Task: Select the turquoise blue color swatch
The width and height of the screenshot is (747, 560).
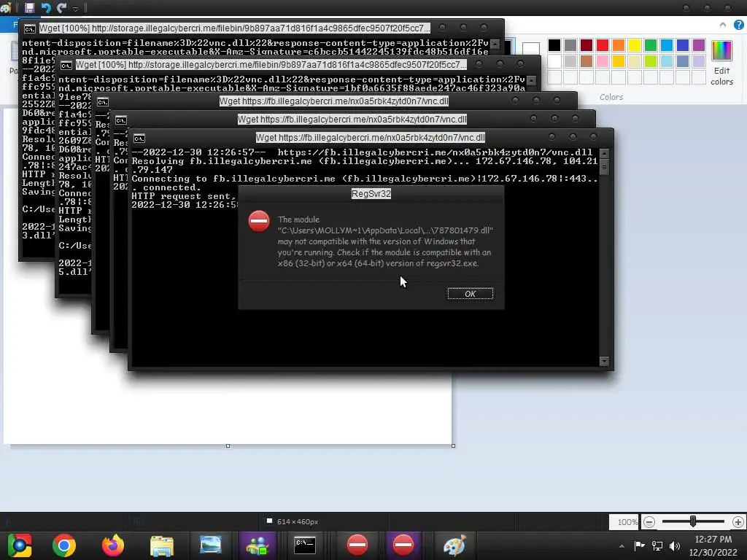Action: [667, 44]
